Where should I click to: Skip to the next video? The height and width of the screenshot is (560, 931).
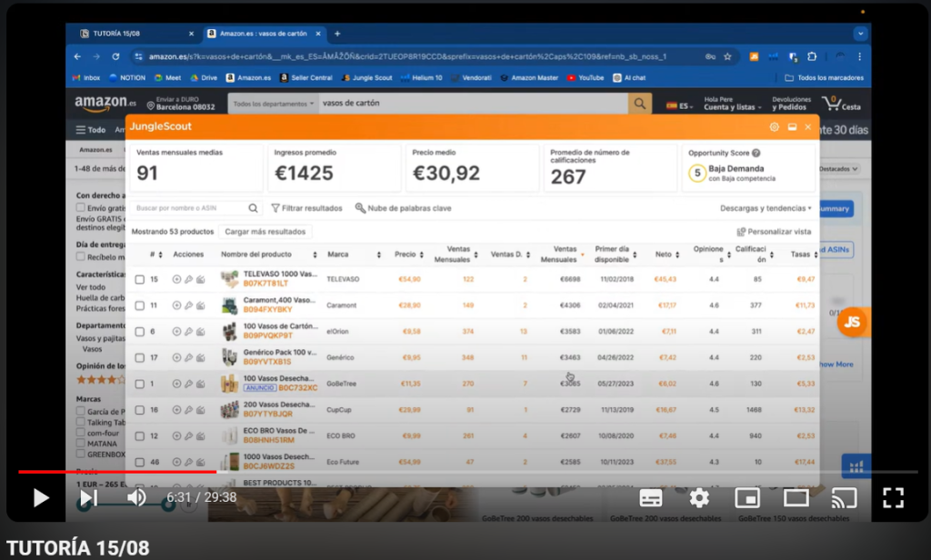88,497
